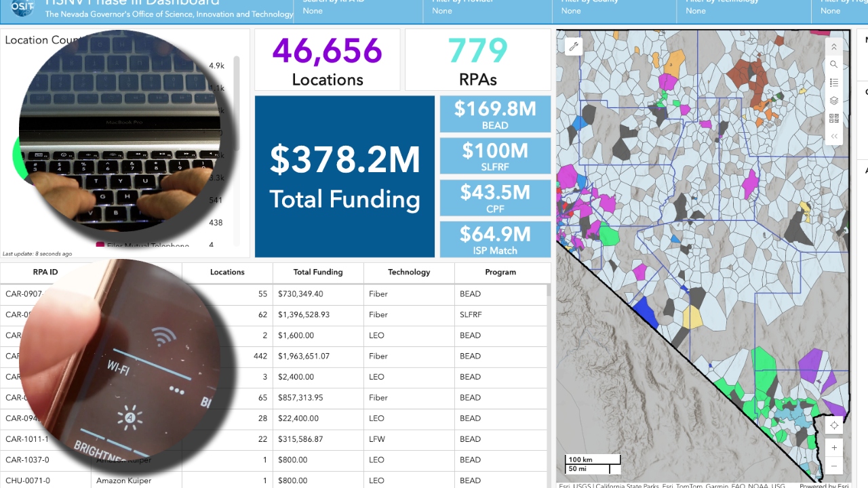Open the basemap gallery grid icon
Viewport: 868px width, 488px height.
[x=834, y=119]
